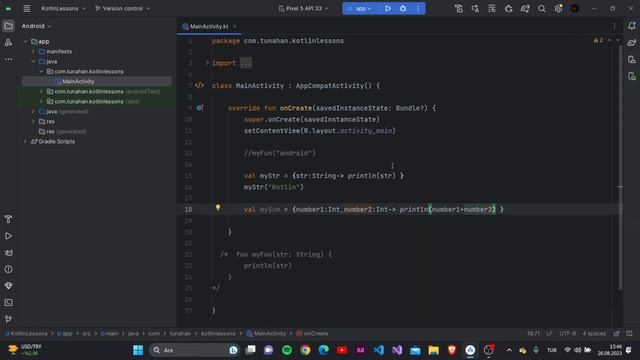The image size is (640, 360).
Task: Open the App Quality Insights icon
Action: [8, 286]
